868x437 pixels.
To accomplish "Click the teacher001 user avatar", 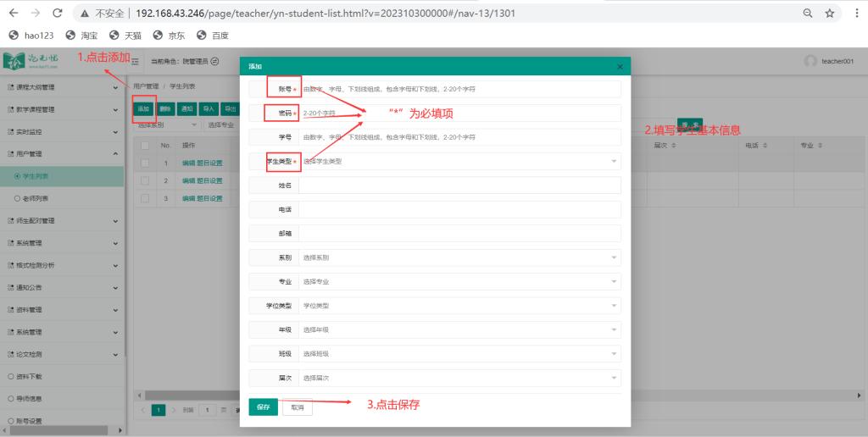I will (810, 61).
